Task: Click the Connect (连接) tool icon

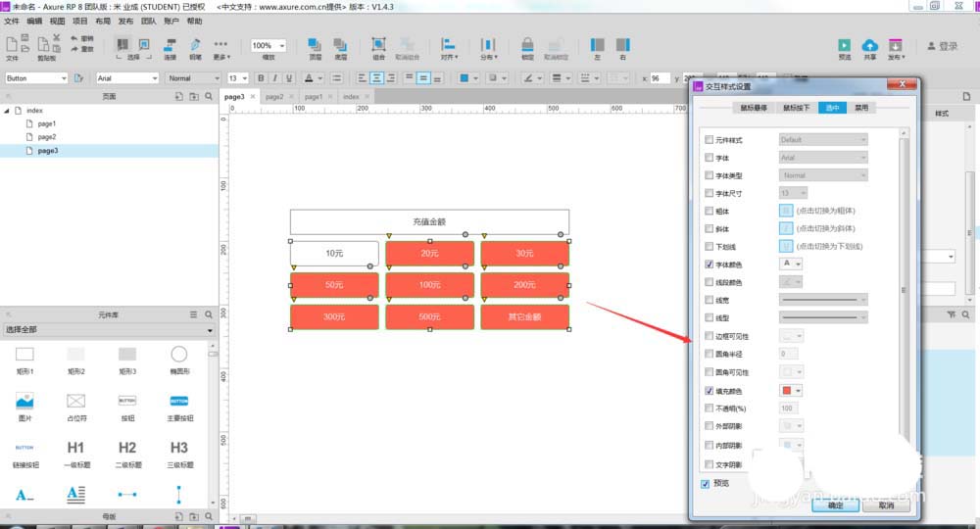Action: click(x=170, y=45)
